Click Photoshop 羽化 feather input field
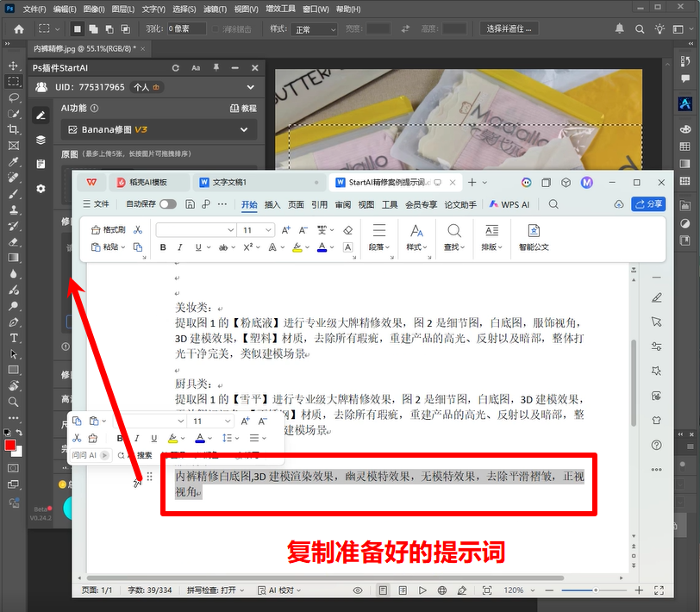This screenshot has height=612, width=700. coord(187,29)
